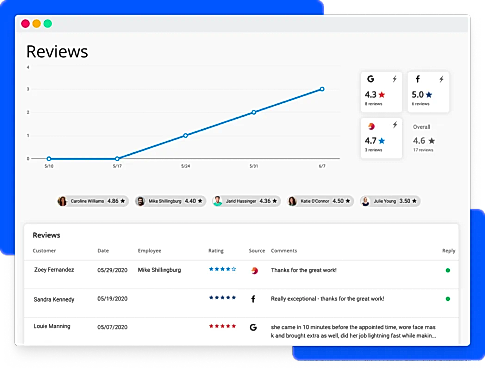Click the Google logo on the 4.3 rating card

pyautogui.click(x=370, y=79)
